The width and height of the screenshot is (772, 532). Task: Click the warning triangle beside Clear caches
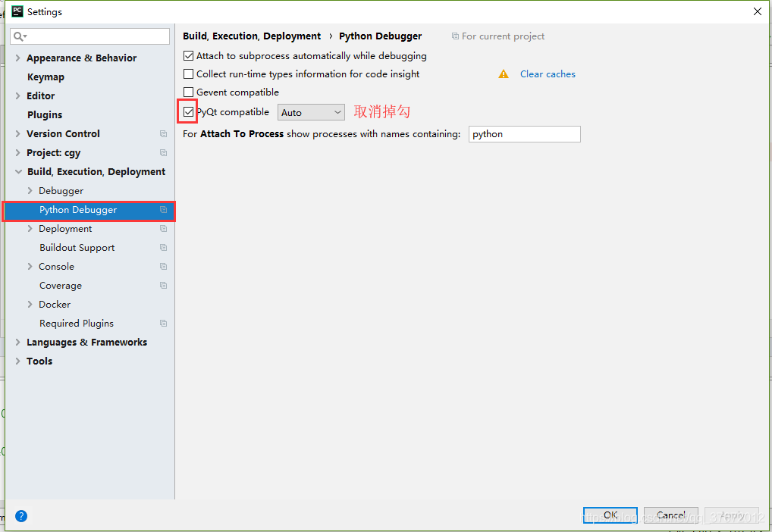coord(504,74)
